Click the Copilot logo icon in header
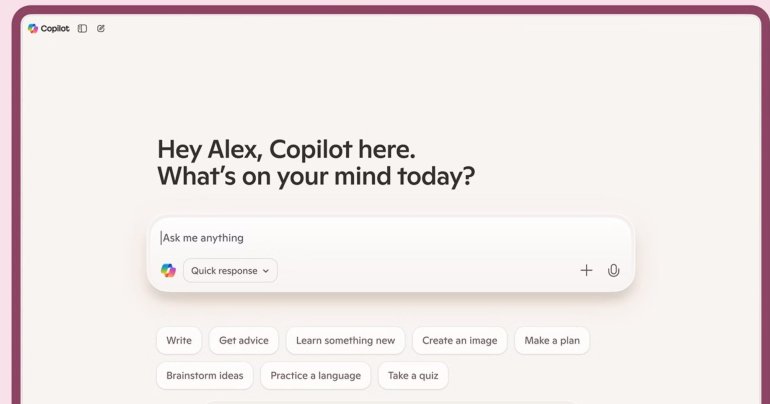This screenshot has height=404, width=770. pyautogui.click(x=33, y=29)
